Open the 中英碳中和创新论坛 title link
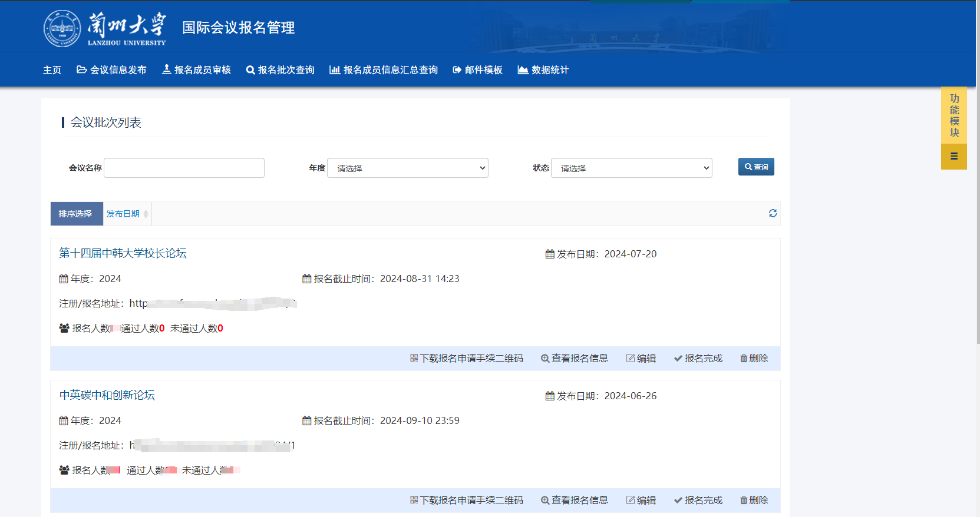Viewport: 980px width, 517px height. pyautogui.click(x=107, y=395)
